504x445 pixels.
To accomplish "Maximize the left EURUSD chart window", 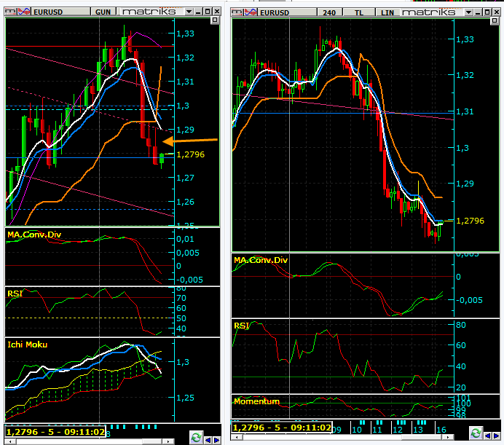I will (207, 12).
